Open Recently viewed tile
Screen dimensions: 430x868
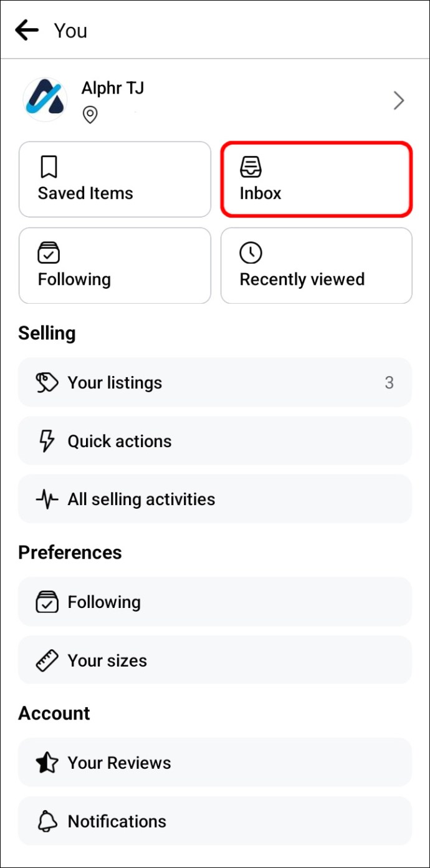point(317,266)
